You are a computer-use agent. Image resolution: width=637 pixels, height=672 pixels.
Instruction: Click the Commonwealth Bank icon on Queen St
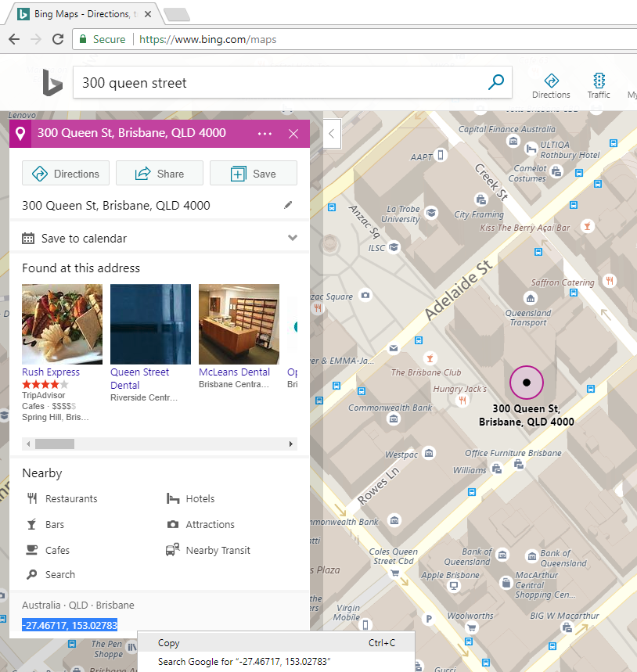point(394,419)
